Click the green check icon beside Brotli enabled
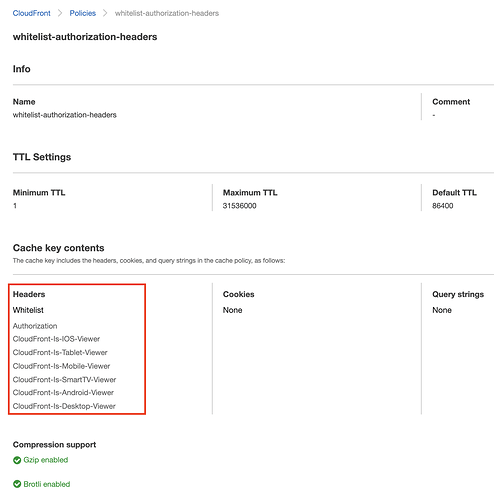494x500 pixels. coord(17,484)
